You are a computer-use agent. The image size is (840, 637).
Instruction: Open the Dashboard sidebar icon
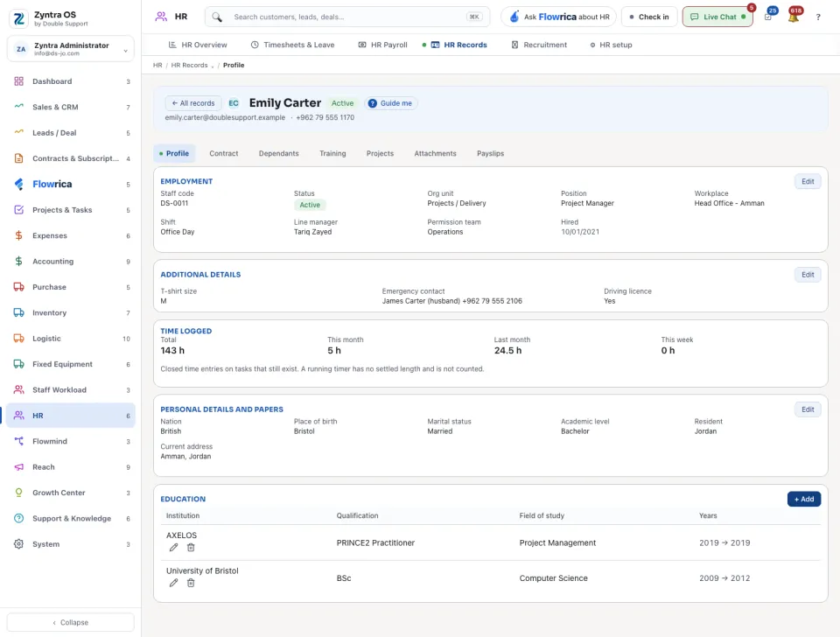tap(18, 81)
